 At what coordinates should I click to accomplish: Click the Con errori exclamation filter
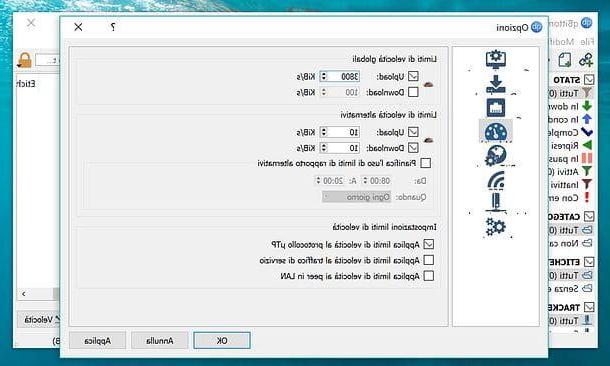587,198
